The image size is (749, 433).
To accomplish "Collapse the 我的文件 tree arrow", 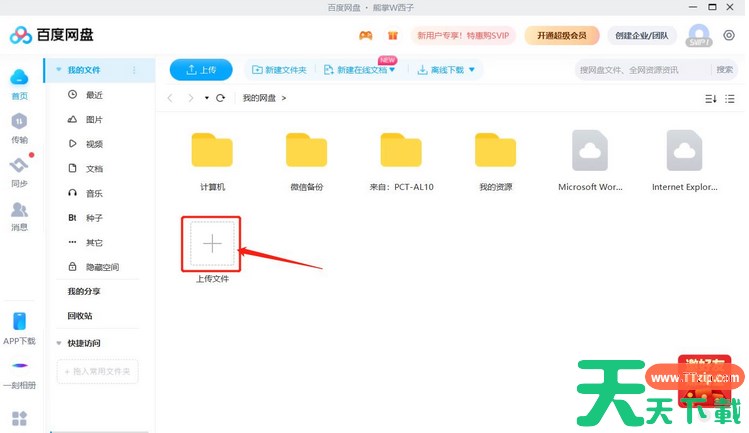I will [x=59, y=70].
